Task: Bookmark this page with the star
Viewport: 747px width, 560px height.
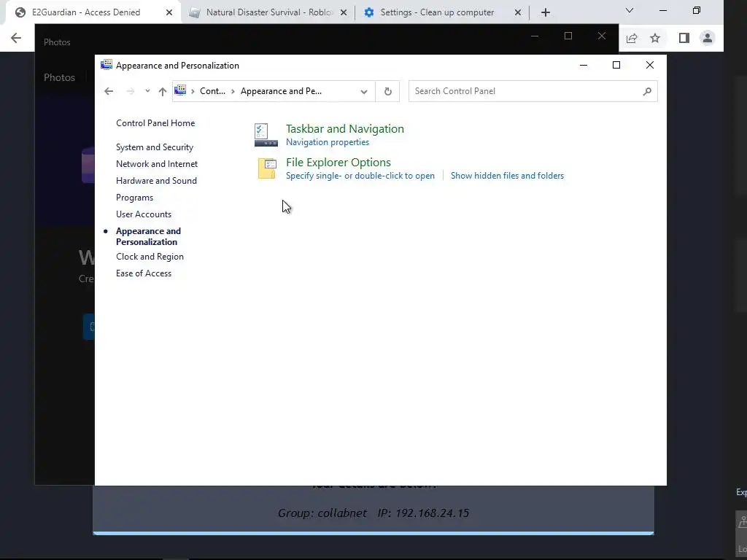Action: pos(655,38)
